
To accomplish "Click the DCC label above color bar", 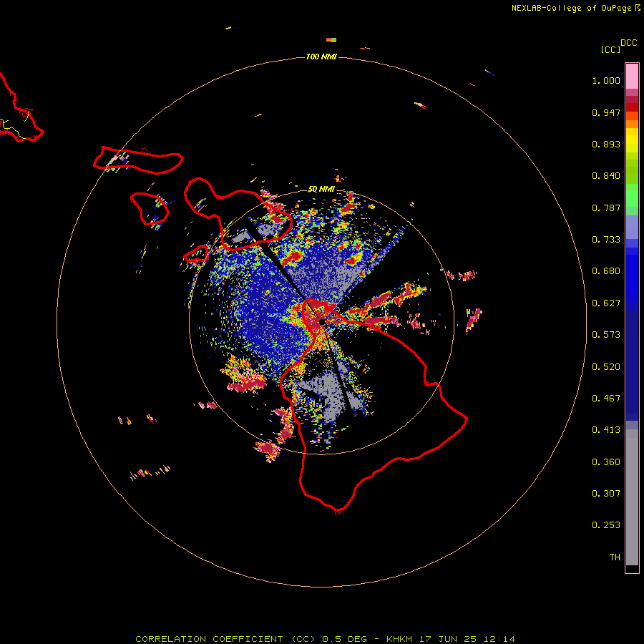I will (x=629, y=43).
